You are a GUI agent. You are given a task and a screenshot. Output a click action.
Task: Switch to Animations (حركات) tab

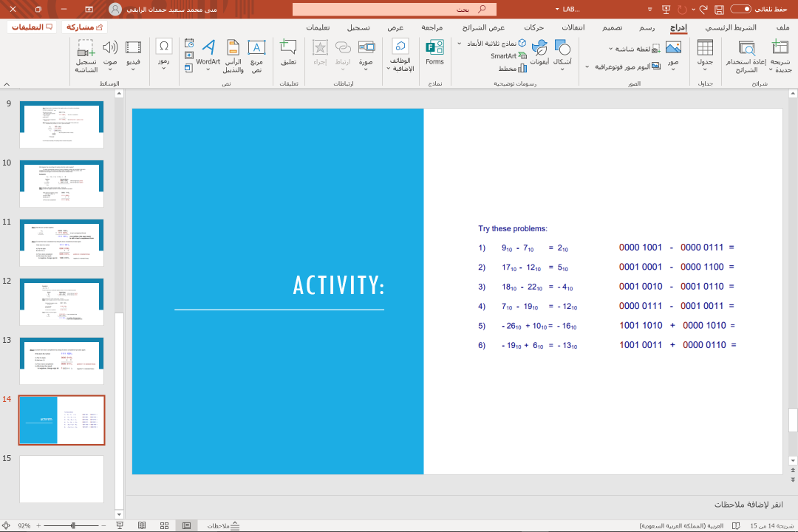534,27
